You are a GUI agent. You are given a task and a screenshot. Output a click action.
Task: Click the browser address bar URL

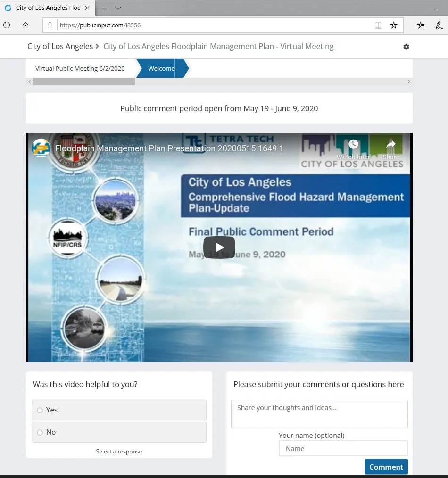[100, 25]
